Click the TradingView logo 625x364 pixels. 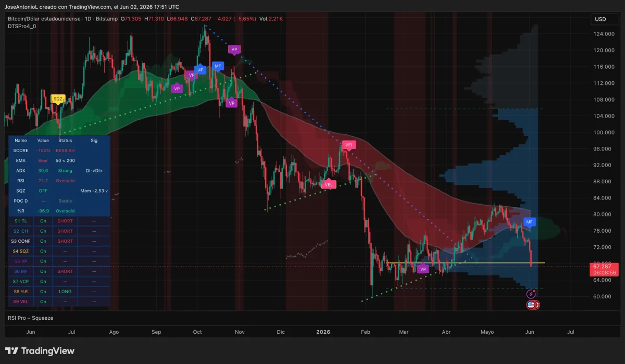pos(40,351)
